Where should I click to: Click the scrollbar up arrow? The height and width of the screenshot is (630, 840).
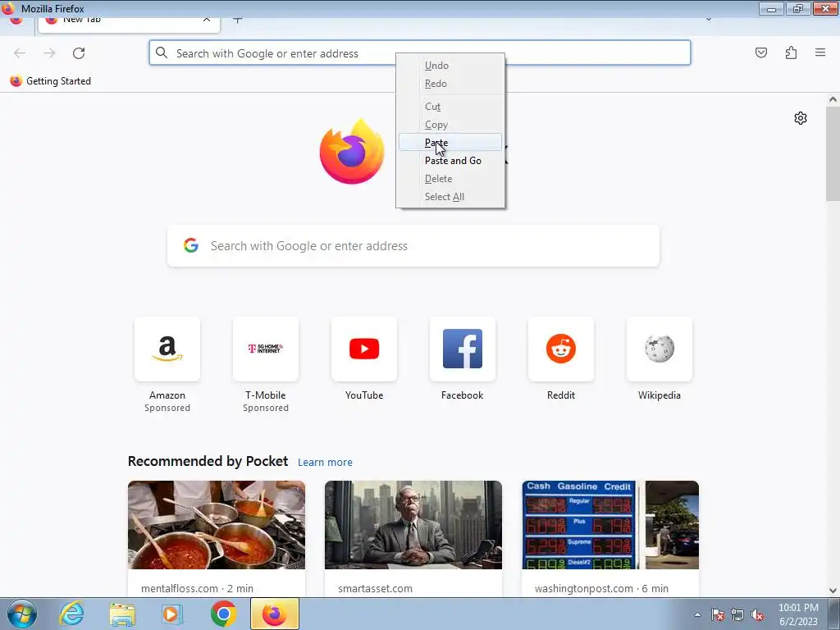coord(833,99)
